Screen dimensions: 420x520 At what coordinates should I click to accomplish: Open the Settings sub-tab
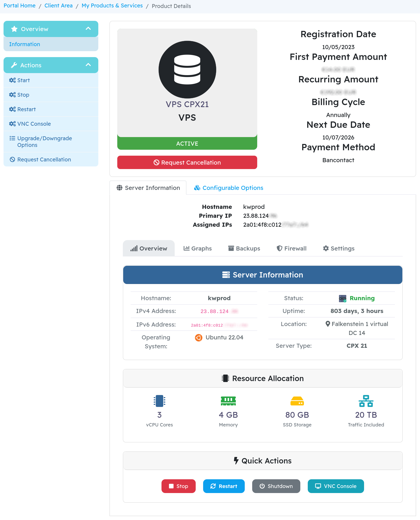coord(339,248)
